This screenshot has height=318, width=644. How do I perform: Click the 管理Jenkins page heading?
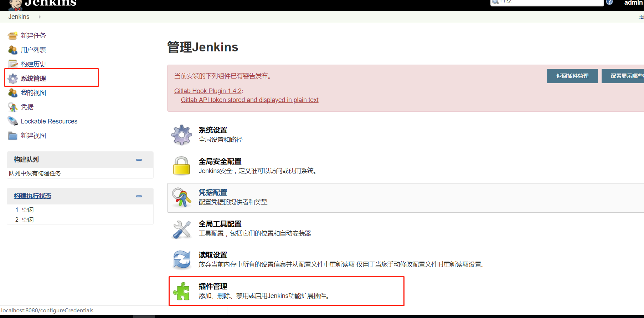(x=202, y=47)
